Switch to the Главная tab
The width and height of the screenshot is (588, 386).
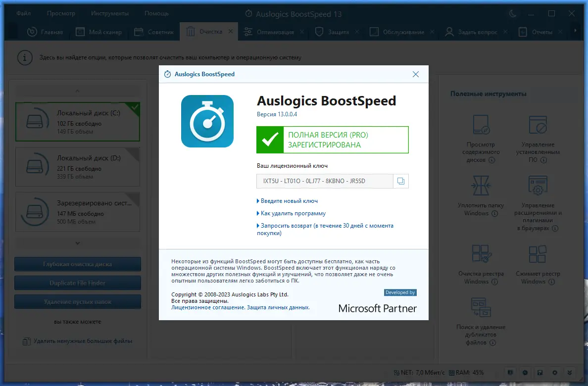pyautogui.click(x=45, y=32)
